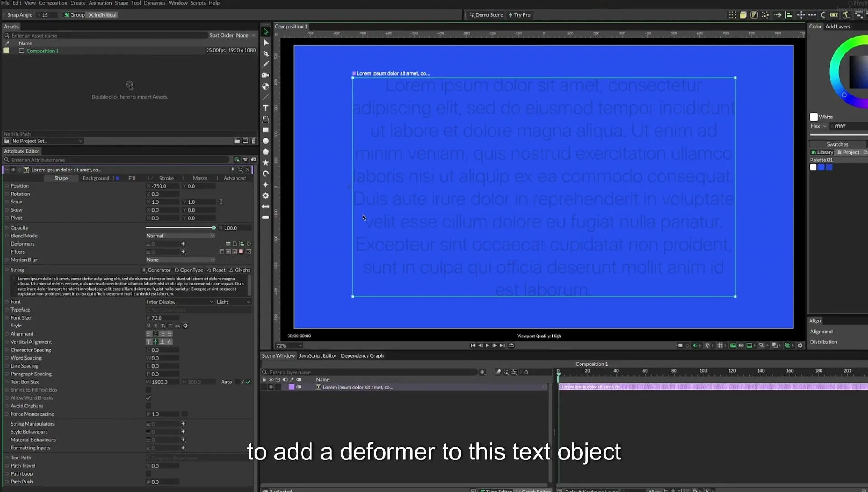Select the Pivot tool
The height and width of the screenshot is (492, 868).
266,86
